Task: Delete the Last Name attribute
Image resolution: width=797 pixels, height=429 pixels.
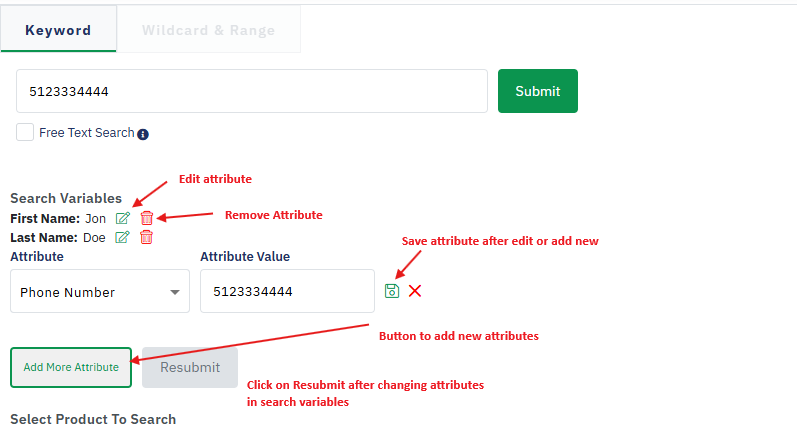Action: coord(146,237)
